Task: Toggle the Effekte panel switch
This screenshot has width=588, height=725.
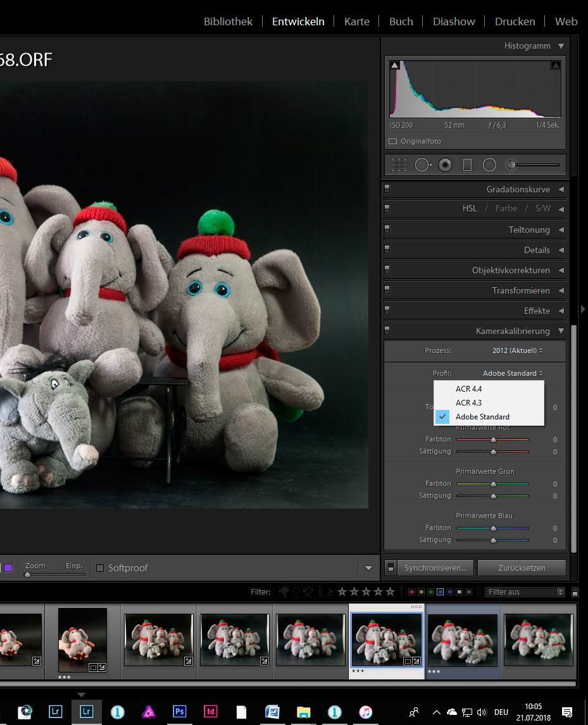Action: pyautogui.click(x=387, y=310)
